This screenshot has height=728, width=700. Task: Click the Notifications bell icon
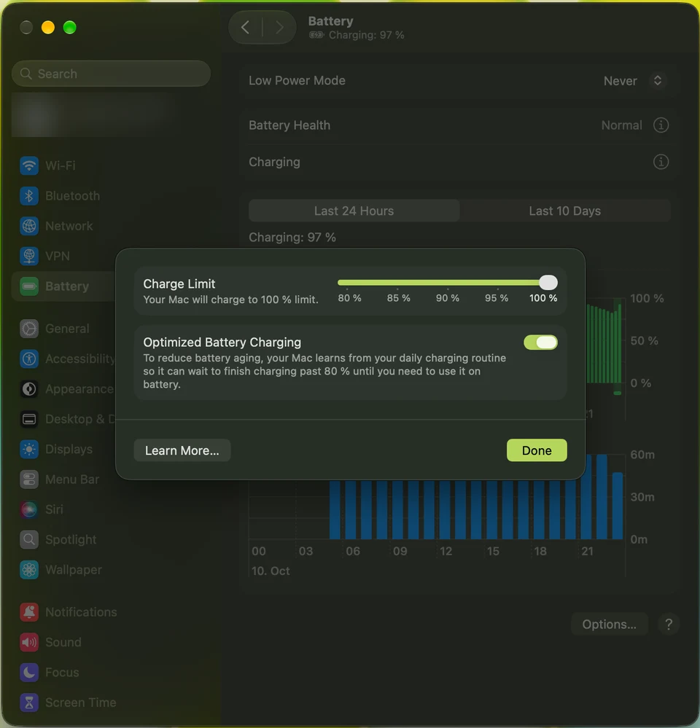pos(28,612)
